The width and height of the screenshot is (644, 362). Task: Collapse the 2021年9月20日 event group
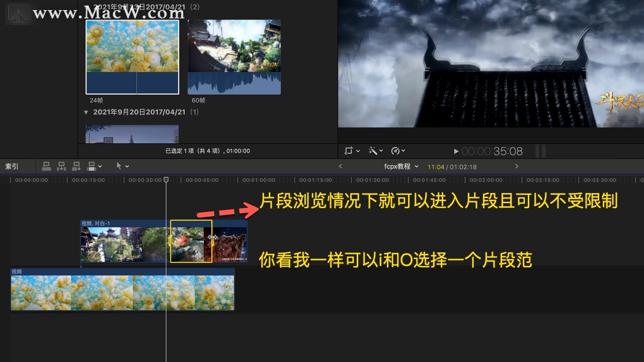pos(86,112)
